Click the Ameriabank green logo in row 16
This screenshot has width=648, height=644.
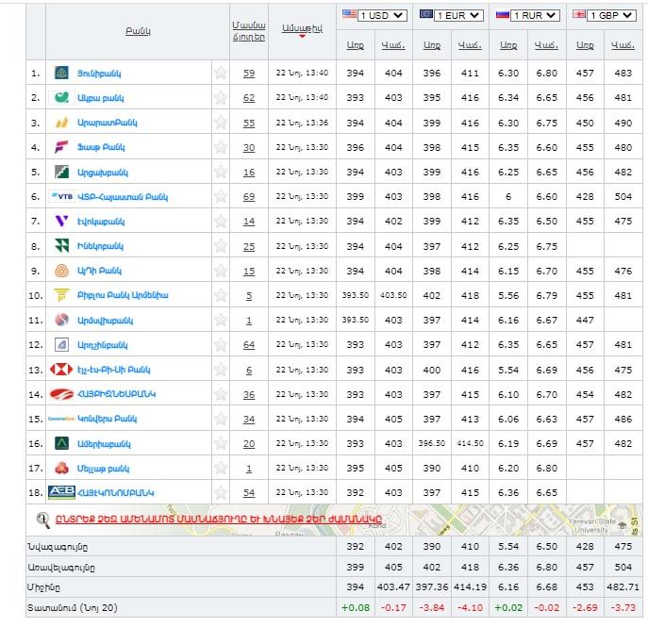tap(61, 443)
